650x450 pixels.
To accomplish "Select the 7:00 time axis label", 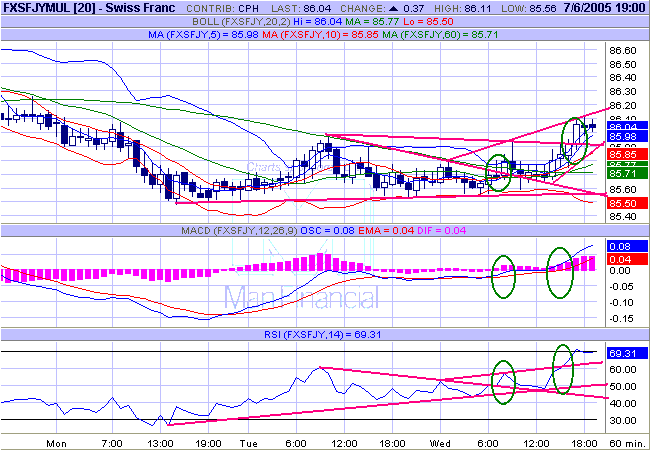I will point(112,444).
